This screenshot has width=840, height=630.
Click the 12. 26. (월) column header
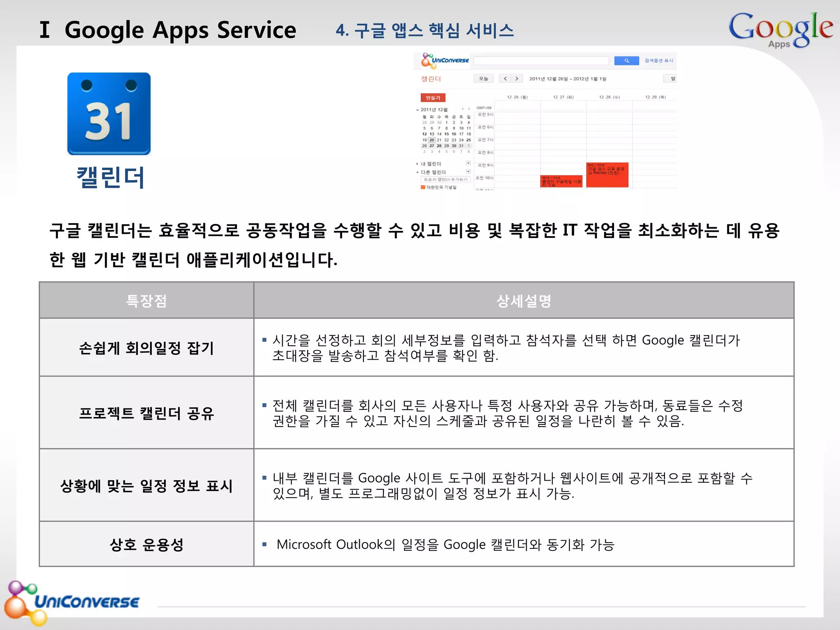517,97
